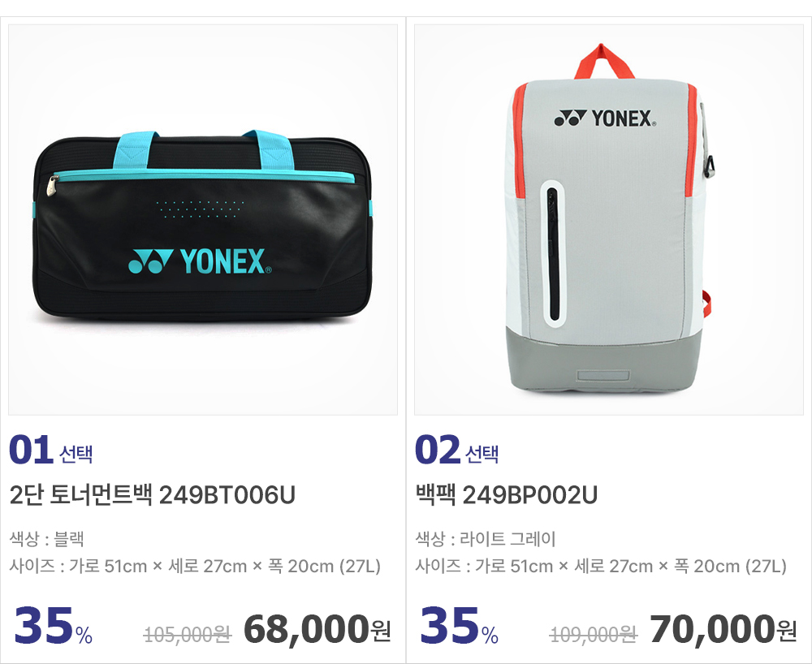
Task: Open the light grey Yonex backpack image
Action: (609, 219)
